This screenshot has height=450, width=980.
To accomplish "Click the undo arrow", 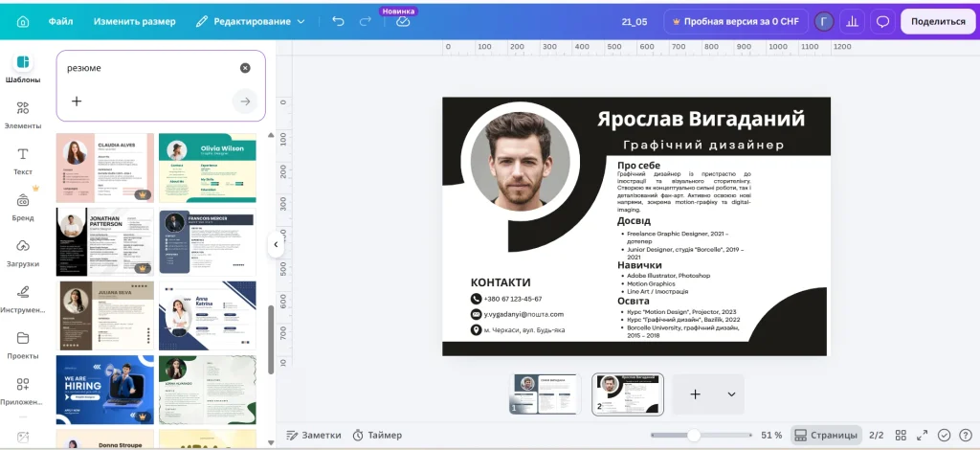I will [338, 21].
